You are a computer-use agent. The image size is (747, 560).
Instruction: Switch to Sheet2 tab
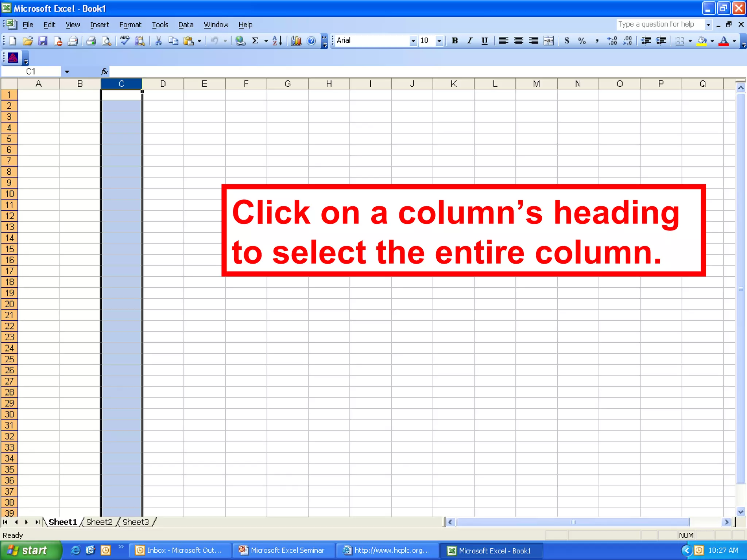point(99,522)
